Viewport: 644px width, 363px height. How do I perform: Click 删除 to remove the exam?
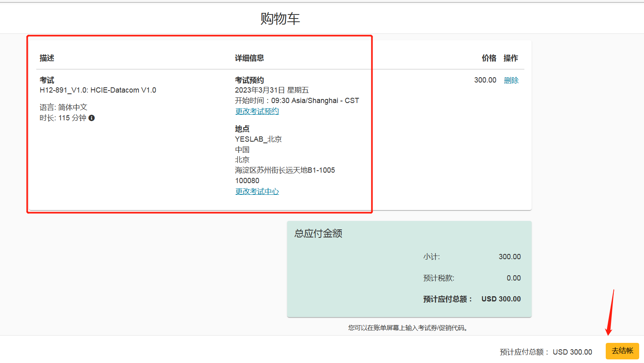tap(511, 80)
